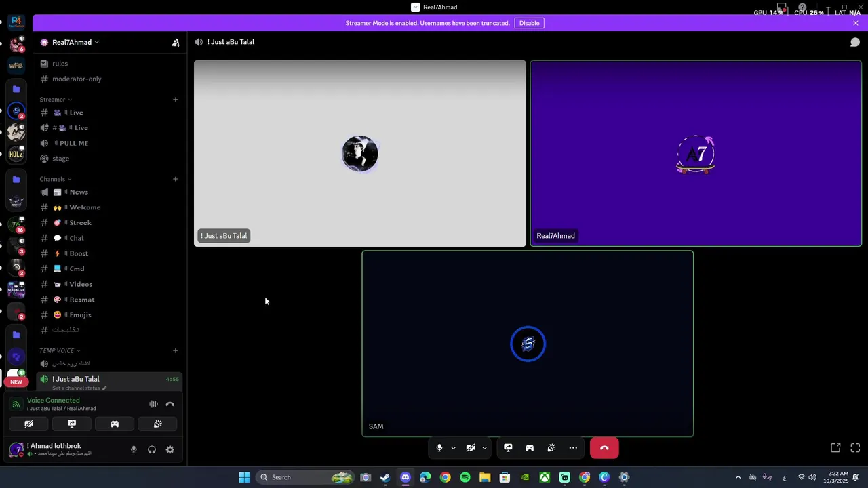This screenshot has height=488, width=868.
Task: Dismiss the Streamer Mode banner
Action: pos(856,23)
